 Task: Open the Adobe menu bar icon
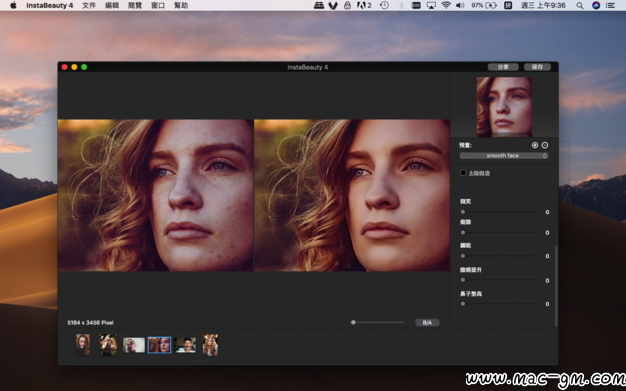[x=364, y=5]
